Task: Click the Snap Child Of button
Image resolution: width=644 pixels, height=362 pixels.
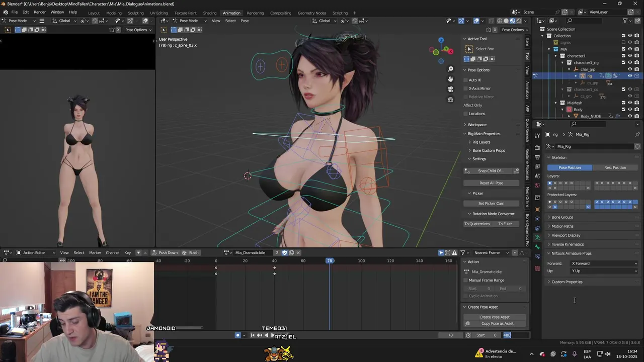Action: tap(491, 171)
